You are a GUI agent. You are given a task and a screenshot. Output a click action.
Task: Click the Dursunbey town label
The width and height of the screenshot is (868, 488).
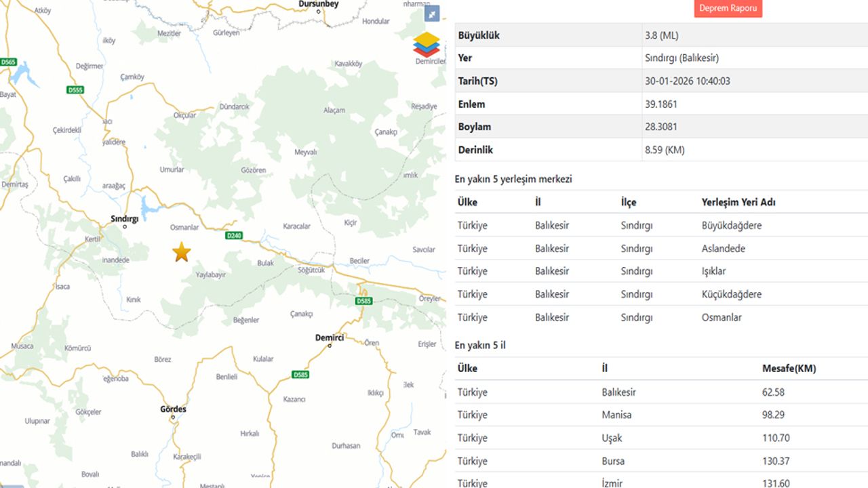[x=319, y=4]
